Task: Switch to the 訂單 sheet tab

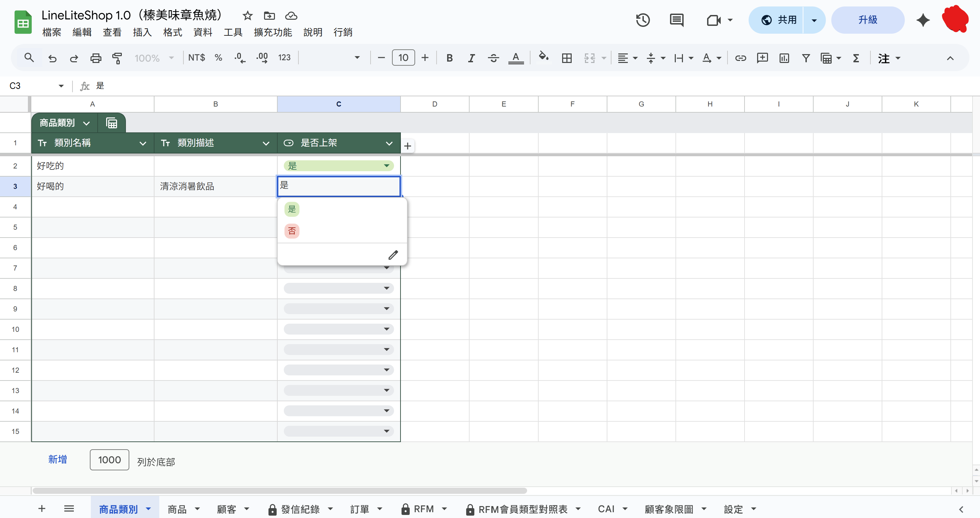Action: click(x=360, y=509)
